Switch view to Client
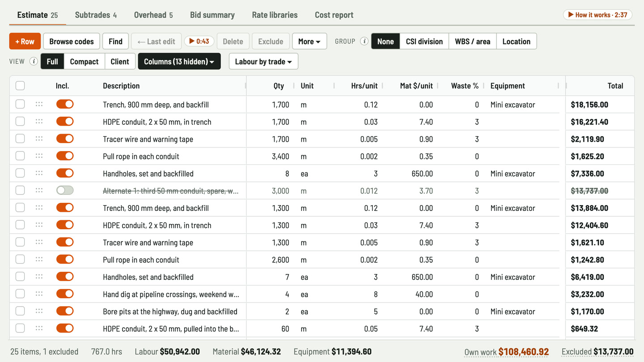The width and height of the screenshot is (644, 362). click(x=120, y=62)
